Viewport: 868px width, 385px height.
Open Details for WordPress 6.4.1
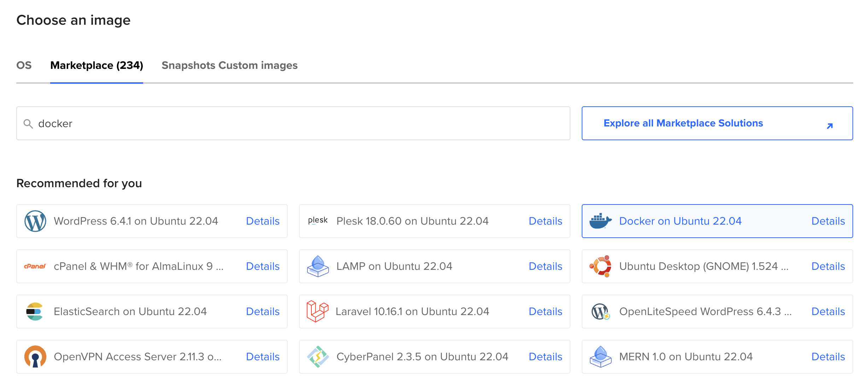263,221
